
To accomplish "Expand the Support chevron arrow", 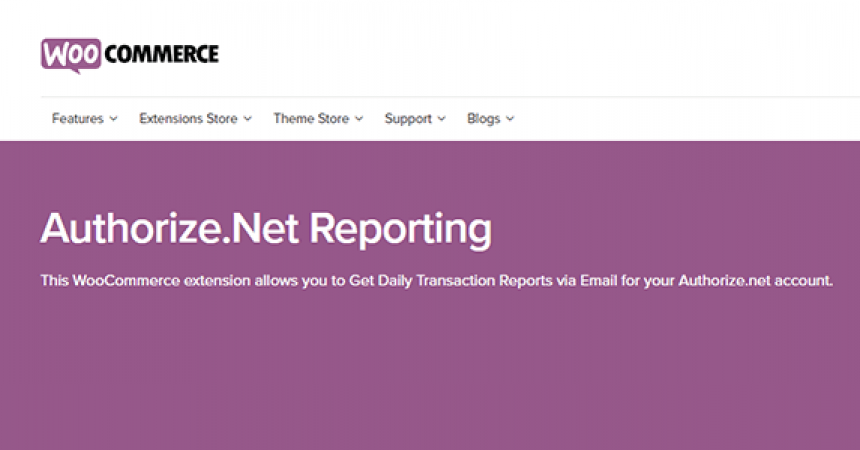I will (x=442, y=119).
